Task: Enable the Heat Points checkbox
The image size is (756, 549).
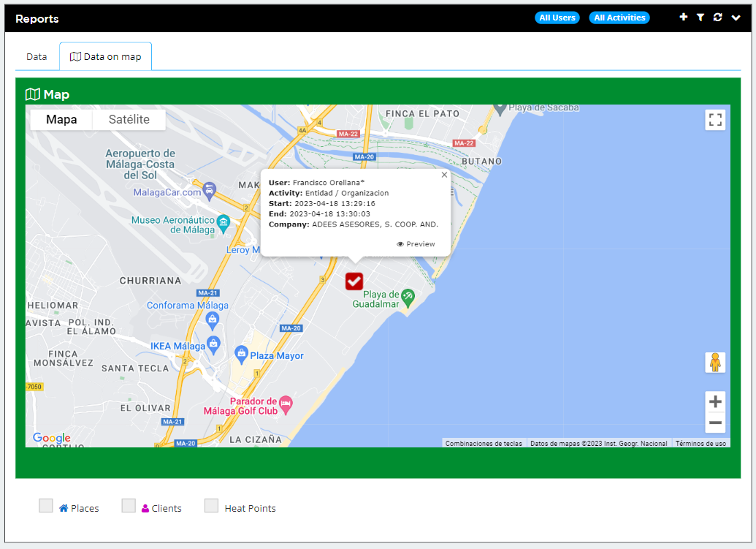Action: click(x=211, y=506)
